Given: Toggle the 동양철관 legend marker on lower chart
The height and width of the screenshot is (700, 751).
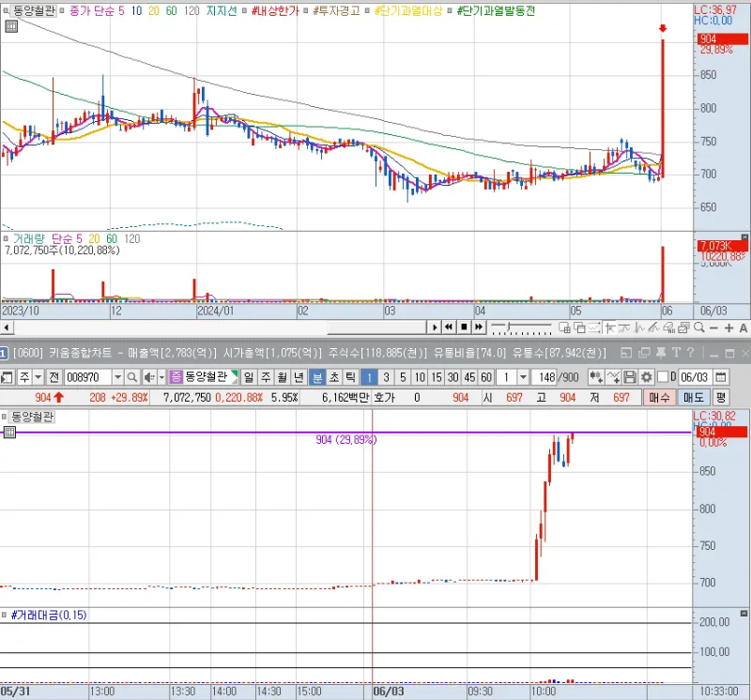Looking at the screenshot, I should point(5,417).
